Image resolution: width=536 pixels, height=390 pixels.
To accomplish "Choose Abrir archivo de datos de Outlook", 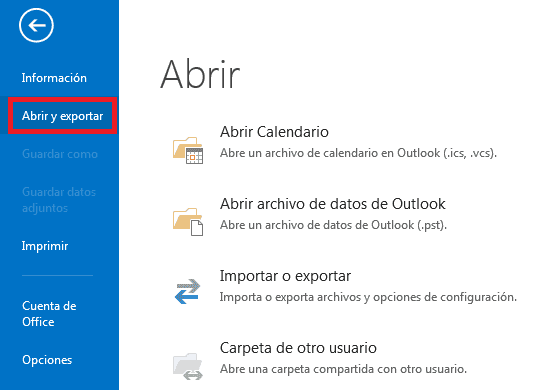I will pos(333,204).
